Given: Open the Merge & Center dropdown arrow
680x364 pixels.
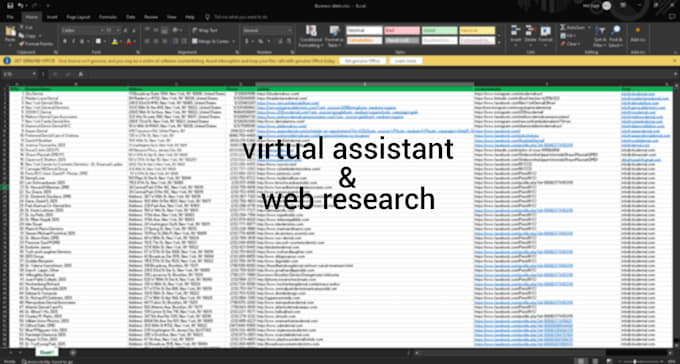Looking at the screenshot, I should (x=234, y=42).
